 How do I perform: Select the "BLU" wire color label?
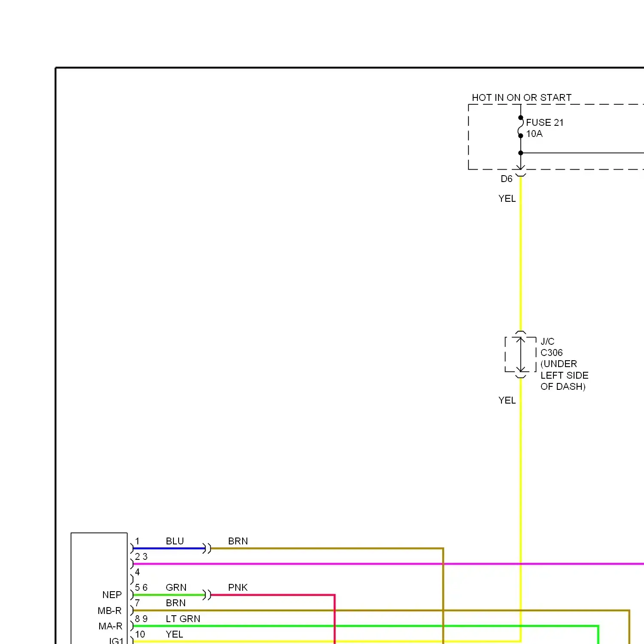(175, 541)
